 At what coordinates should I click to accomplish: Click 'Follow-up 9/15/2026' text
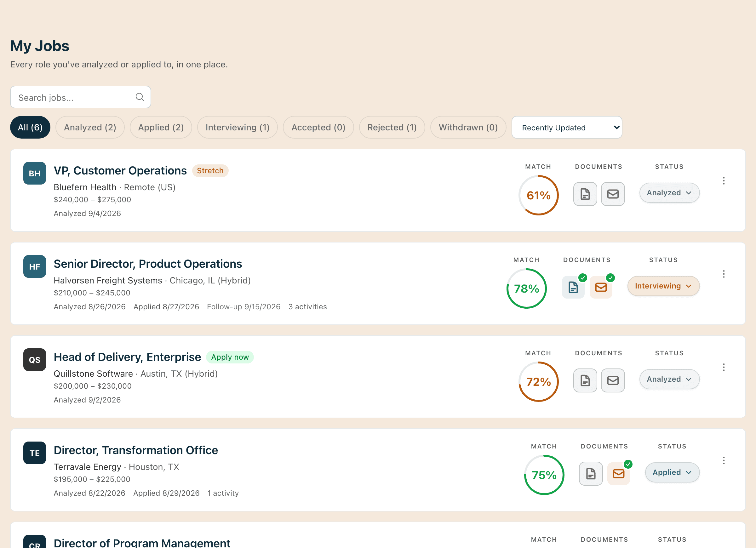click(244, 307)
